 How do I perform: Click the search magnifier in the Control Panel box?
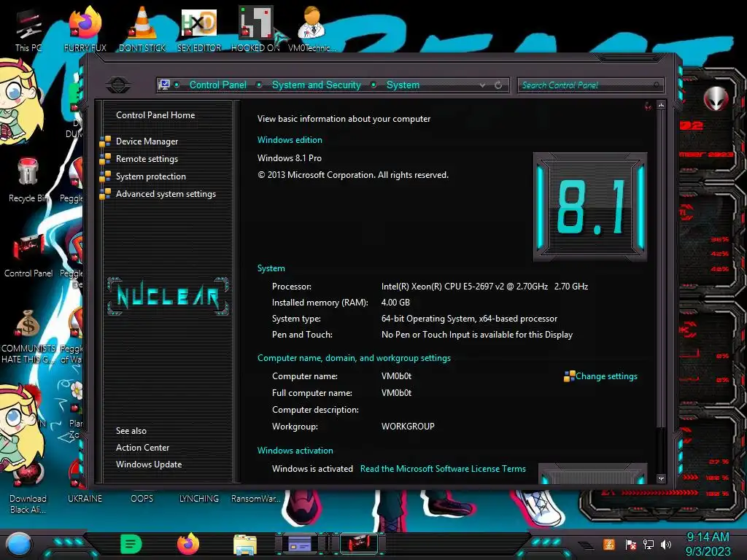tap(657, 85)
